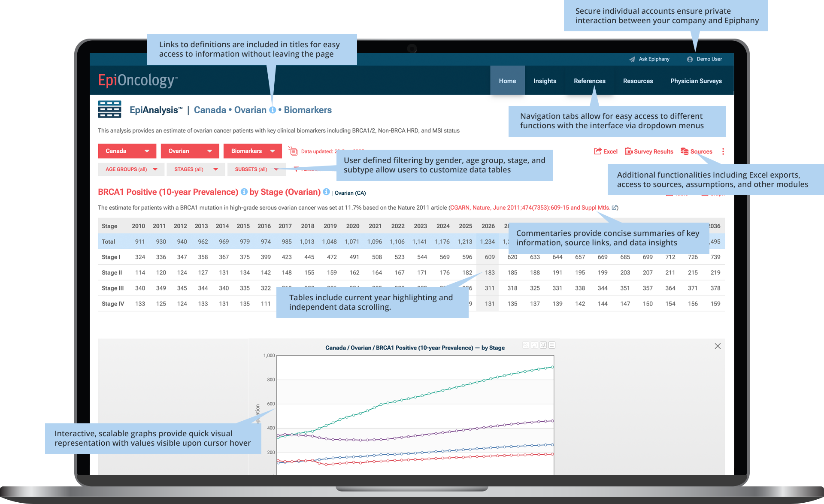Screen dimensions: 824x504
Task: Click info icon after BRCA1 Positive (10-year Prevalence)
Action: pos(244,192)
